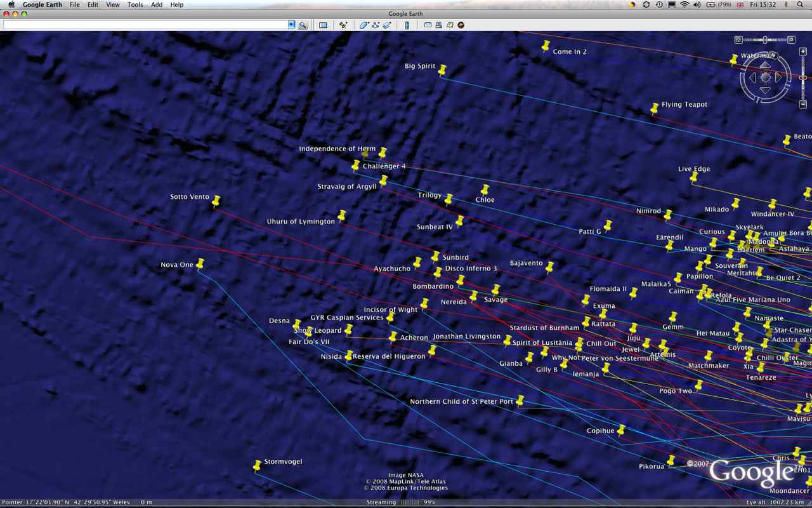Click the Flying Teapot pushpin
Image resolution: width=812 pixels, height=508 pixels.
pos(655,109)
